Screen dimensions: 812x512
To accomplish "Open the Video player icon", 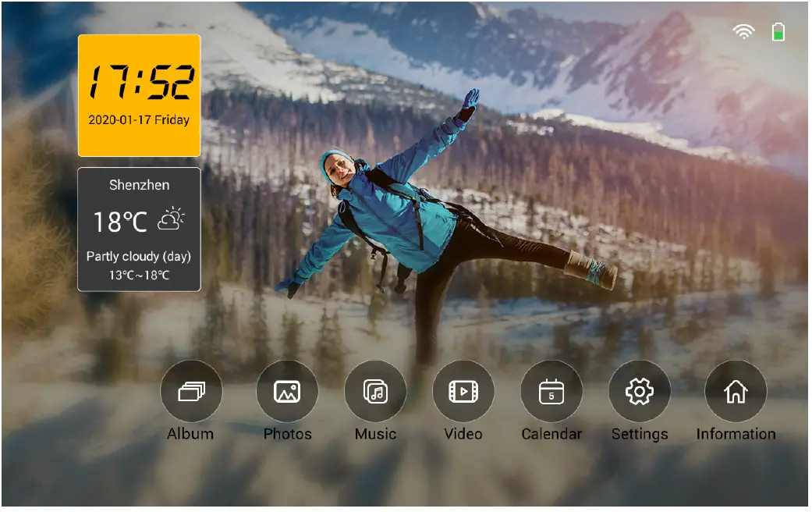I will (x=463, y=391).
